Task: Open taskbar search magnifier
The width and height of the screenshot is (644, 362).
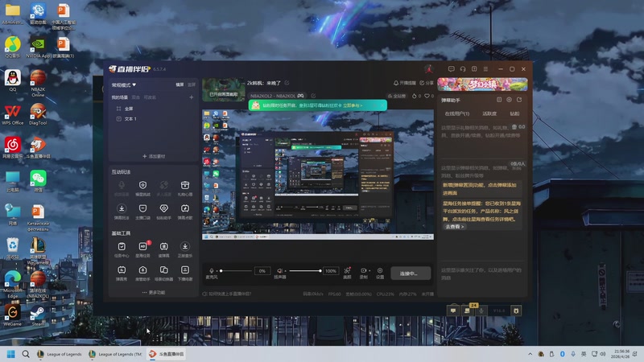Action: click(x=26, y=354)
